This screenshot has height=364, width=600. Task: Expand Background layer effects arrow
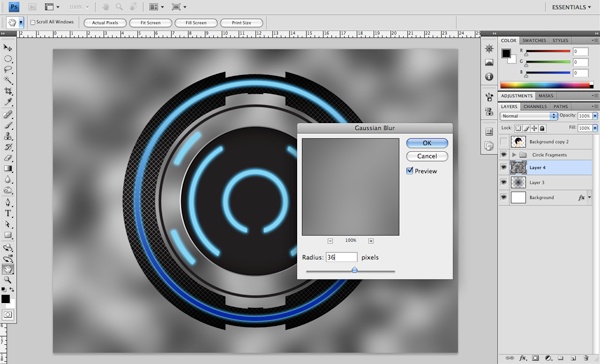(589, 197)
